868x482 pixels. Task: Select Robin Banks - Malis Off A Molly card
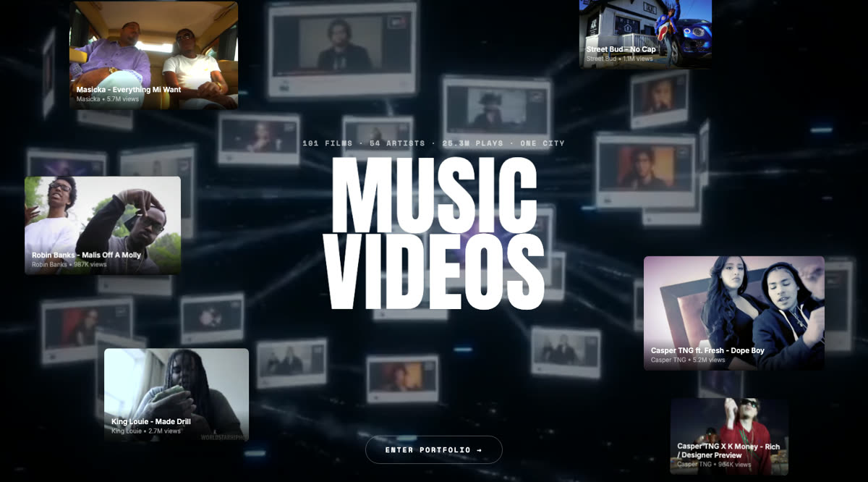click(103, 225)
